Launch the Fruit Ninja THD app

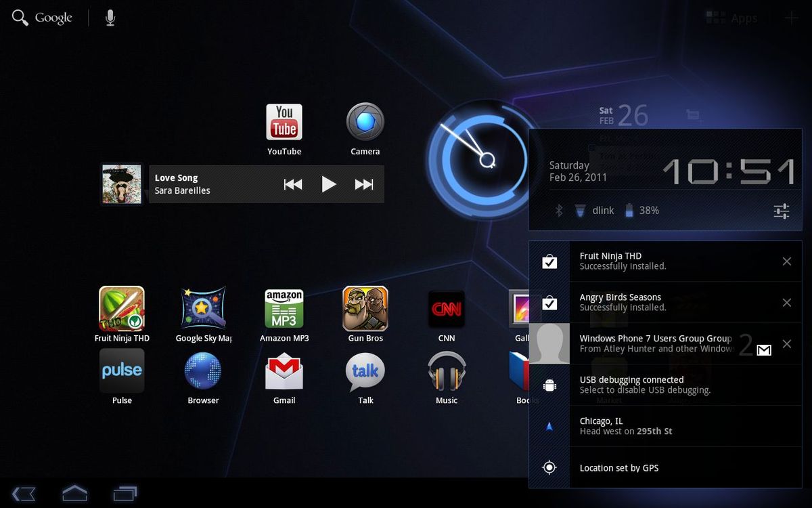point(122,308)
